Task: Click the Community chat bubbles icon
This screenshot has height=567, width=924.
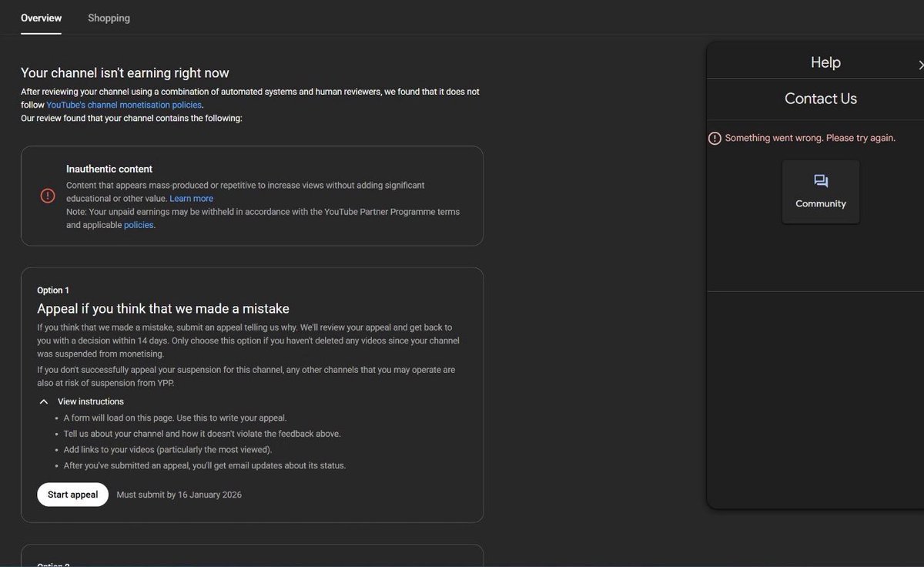Action: 821,181
